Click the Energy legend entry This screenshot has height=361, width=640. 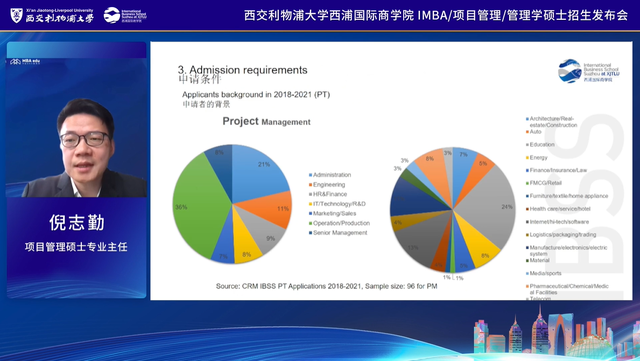click(536, 157)
